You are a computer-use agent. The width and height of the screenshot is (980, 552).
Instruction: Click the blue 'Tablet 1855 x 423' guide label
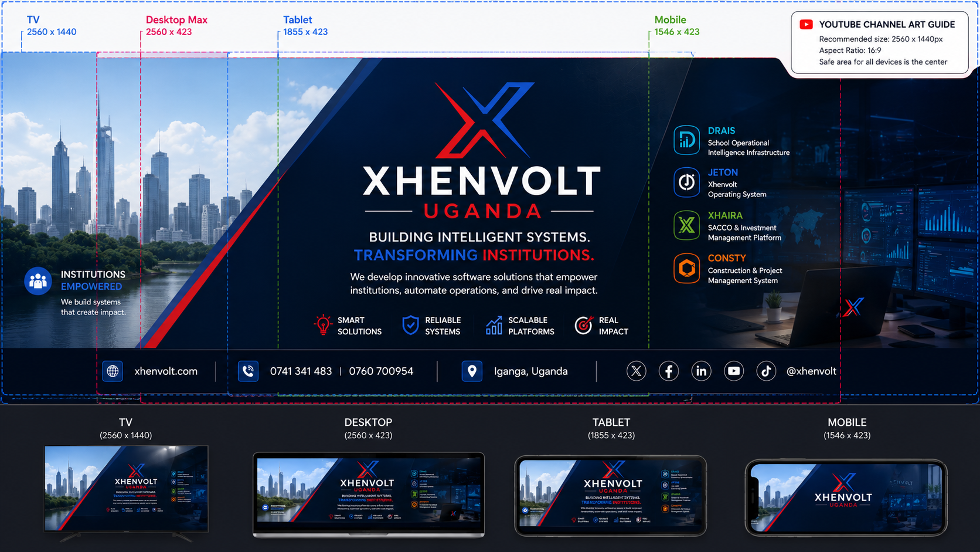[305, 26]
